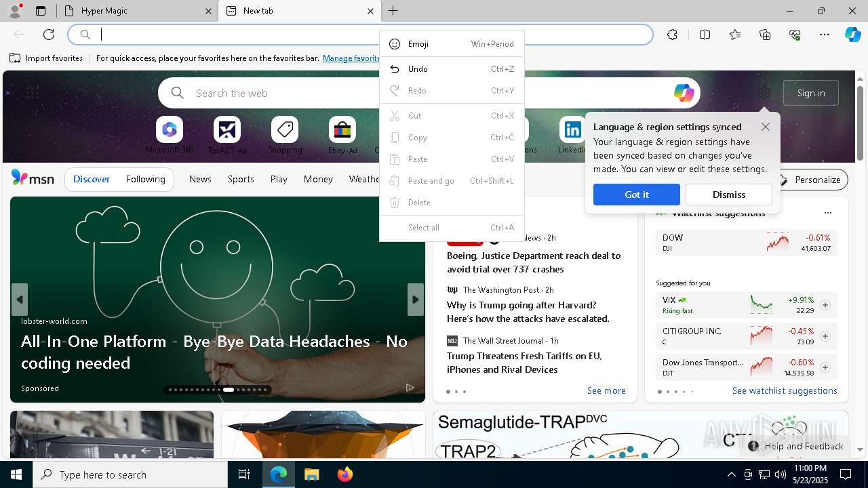Show next carousel story arrow
Image resolution: width=868 pixels, height=488 pixels.
pyautogui.click(x=416, y=300)
